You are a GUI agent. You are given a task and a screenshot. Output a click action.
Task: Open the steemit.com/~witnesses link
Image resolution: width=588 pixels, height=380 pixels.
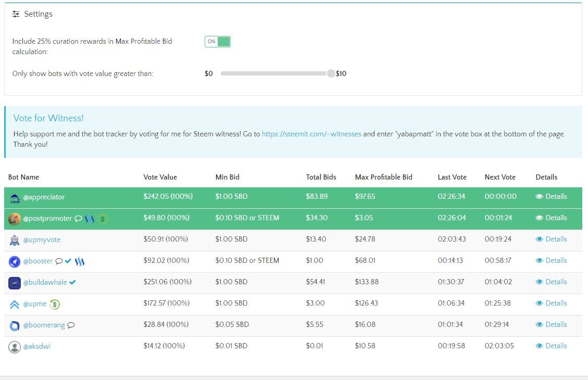tap(311, 134)
